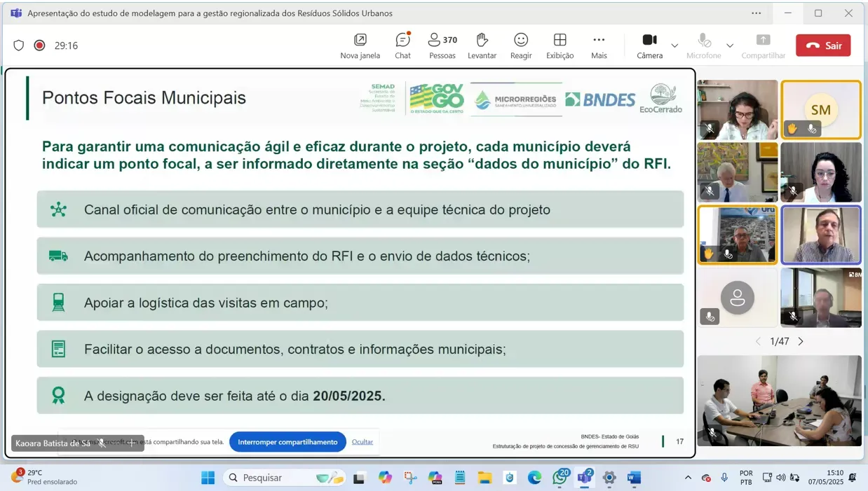Open Nova janela pop-out window
The image size is (868, 491).
tap(360, 46)
